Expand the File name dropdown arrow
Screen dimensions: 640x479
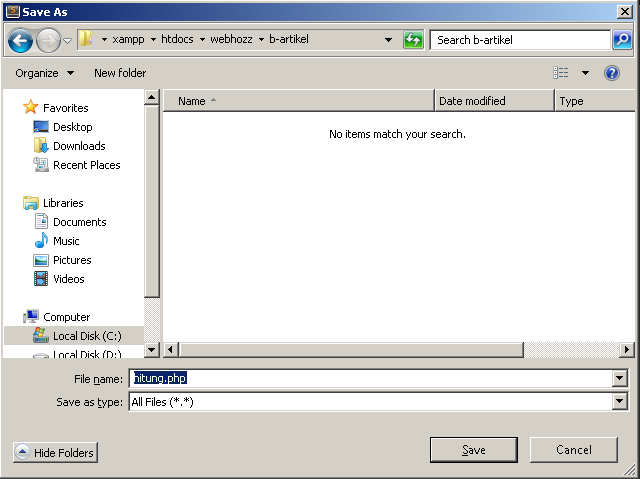pos(620,379)
